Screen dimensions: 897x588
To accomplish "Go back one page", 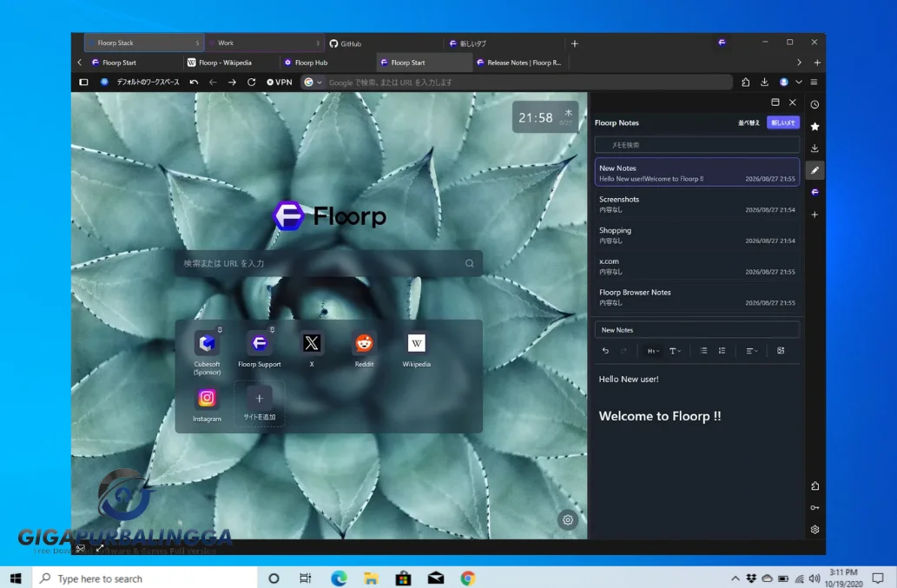I will click(x=213, y=83).
